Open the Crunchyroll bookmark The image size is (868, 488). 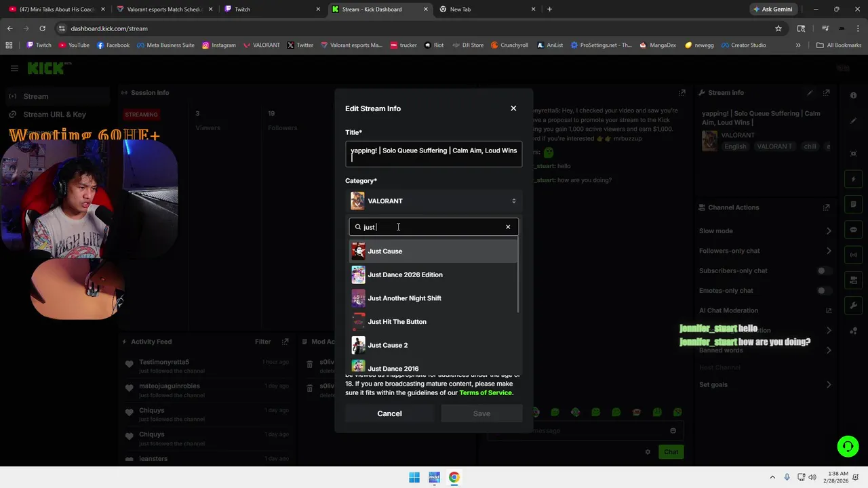pos(509,45)
